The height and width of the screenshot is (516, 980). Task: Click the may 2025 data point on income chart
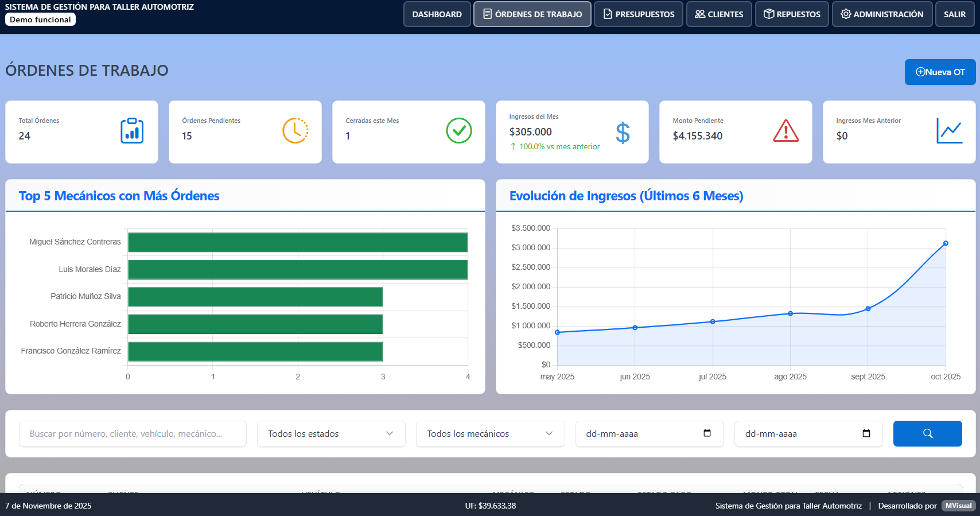click(x=557, y=332)
